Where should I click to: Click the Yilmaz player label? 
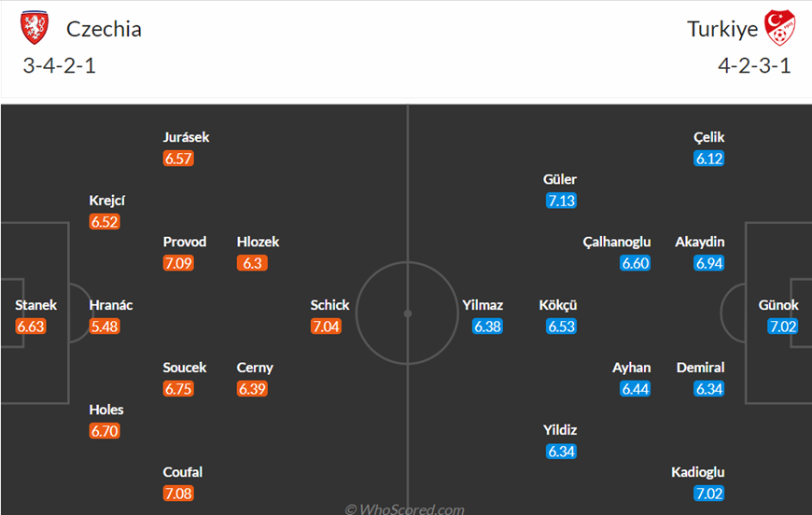(483, 305)
